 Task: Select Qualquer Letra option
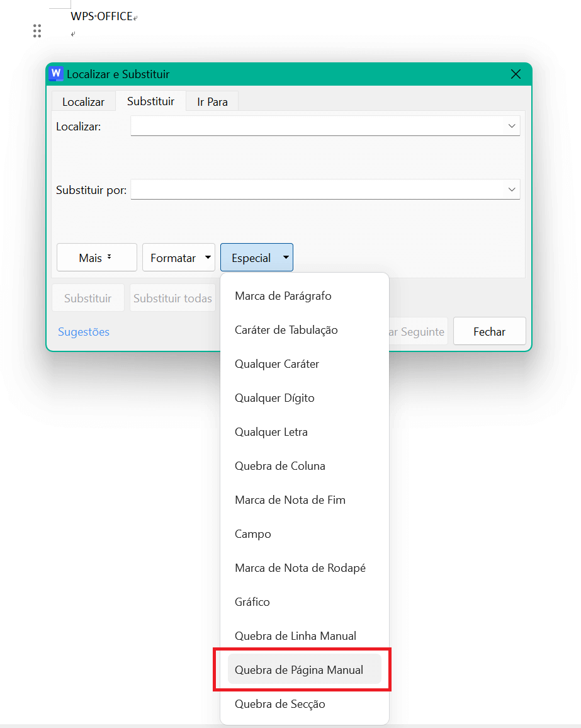click(271, 431)
